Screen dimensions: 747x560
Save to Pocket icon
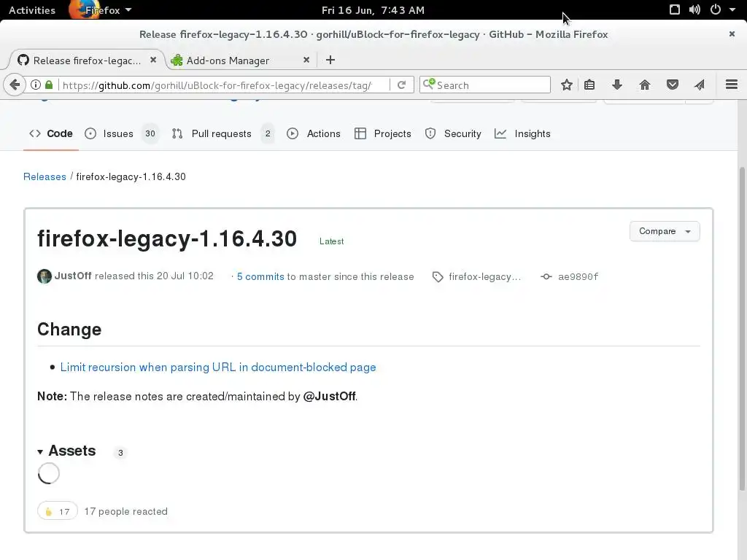[672, 85]
